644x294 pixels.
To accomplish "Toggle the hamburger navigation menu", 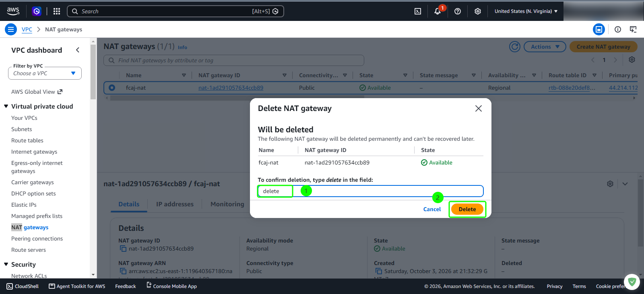I will [11, 29].
